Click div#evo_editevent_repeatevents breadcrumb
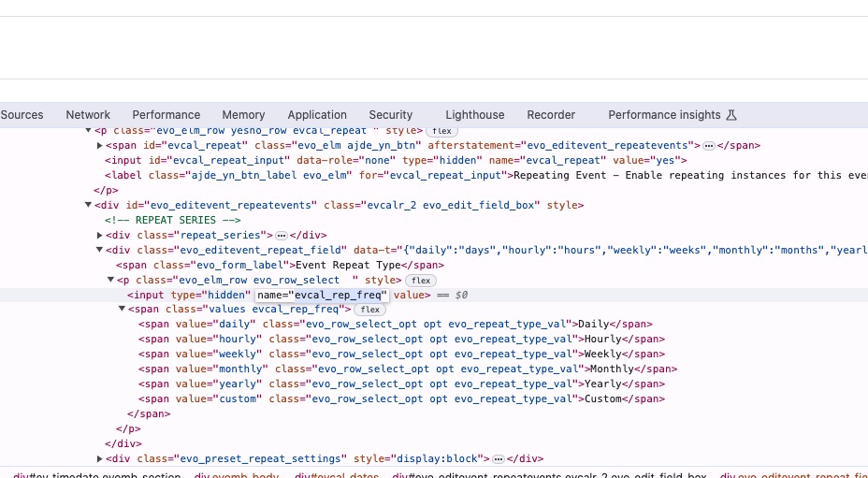This screenshot has width=868, height=478. 550,474
